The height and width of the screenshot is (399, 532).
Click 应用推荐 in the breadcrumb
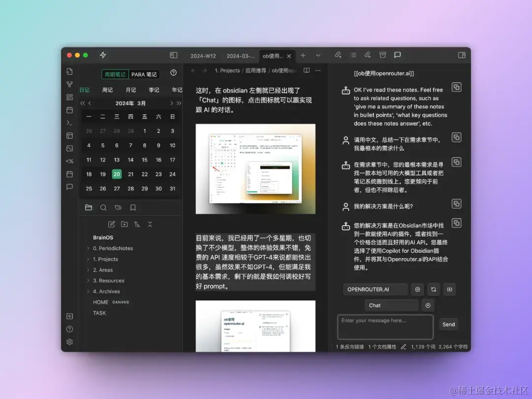point(256,70)
